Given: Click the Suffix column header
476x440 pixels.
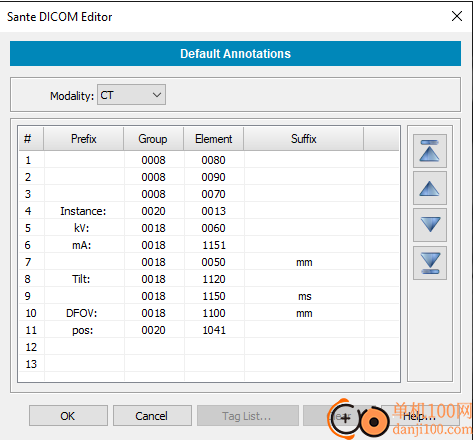Looking at the screenshot, I should tap(304, 139).
